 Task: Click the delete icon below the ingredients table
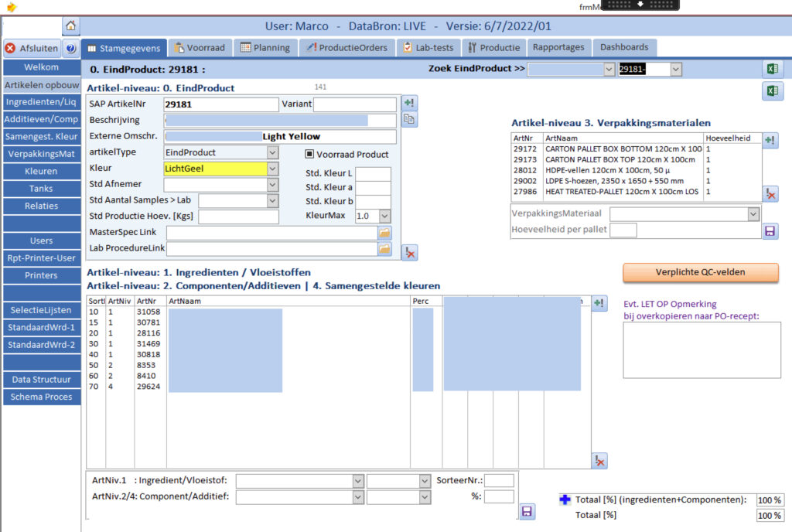(599, 460)
